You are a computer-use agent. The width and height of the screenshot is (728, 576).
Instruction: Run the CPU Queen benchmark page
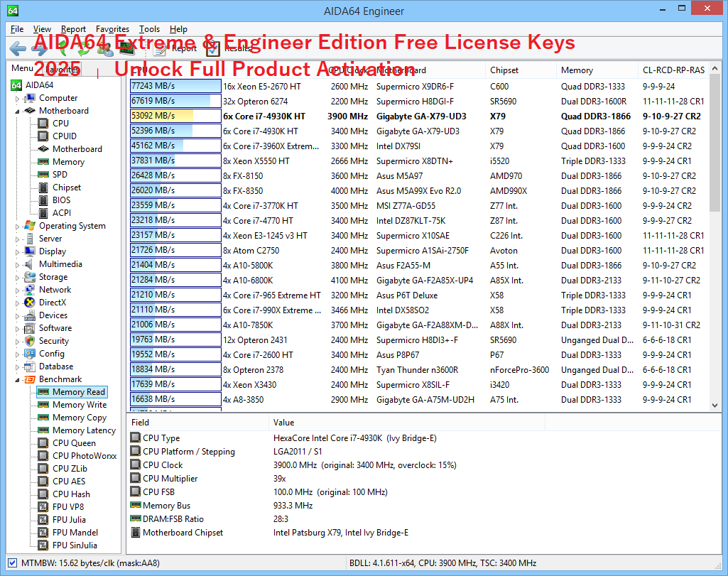(74, 442)
